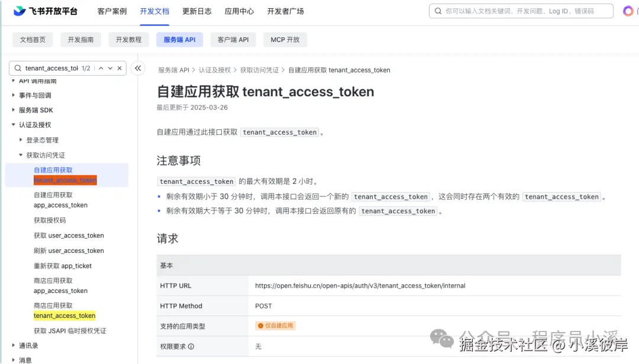Click the HTTP URL value open.feishu.cn
639x364 pixels.
click(360, 286)
